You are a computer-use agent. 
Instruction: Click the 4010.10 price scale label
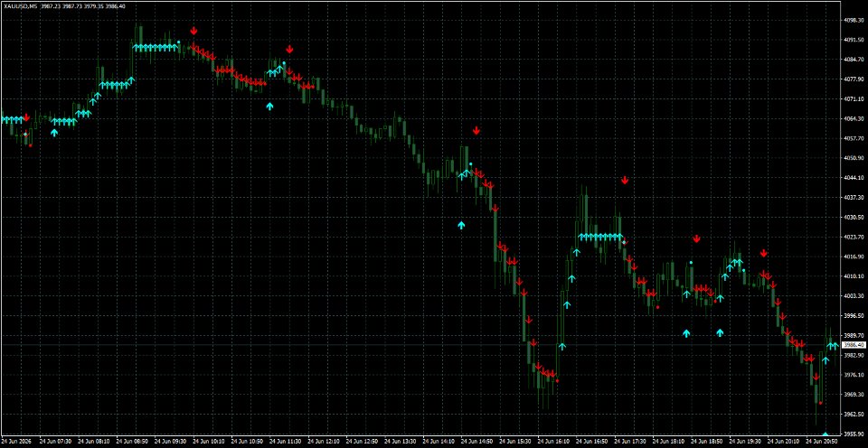[x=854, y=276]
